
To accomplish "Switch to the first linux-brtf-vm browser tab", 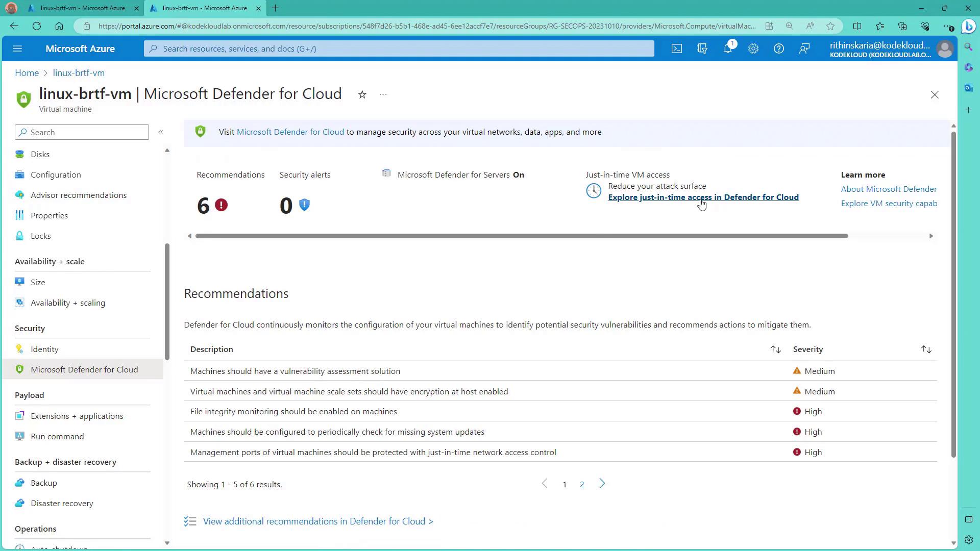I will (83, 8).
